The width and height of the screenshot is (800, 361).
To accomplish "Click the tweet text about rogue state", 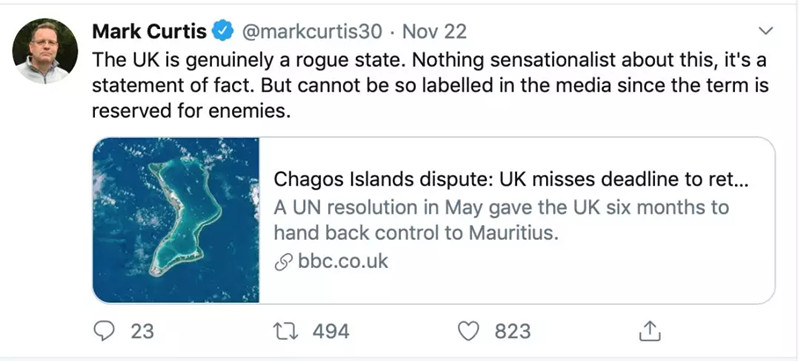I will [x=430, y=85].
